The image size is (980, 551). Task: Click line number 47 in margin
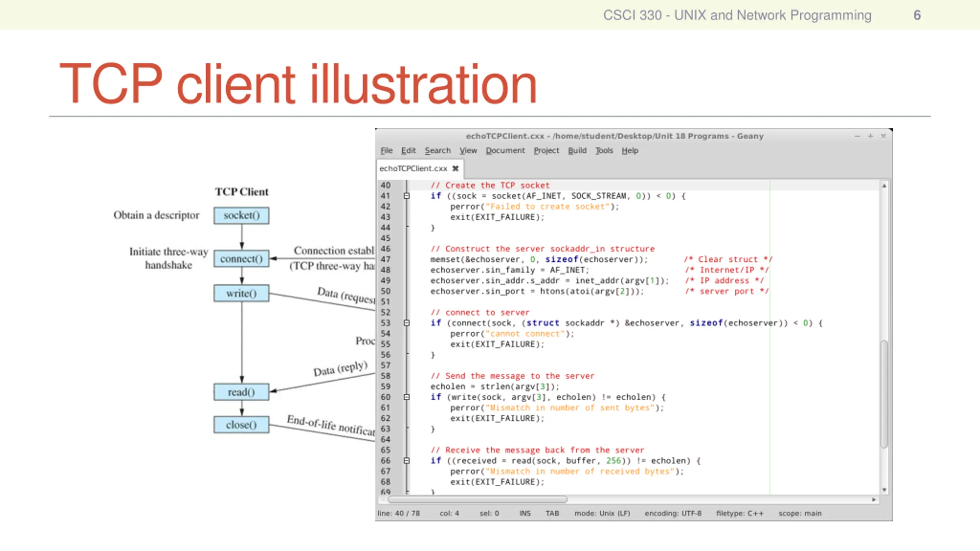tap(385, 259)
